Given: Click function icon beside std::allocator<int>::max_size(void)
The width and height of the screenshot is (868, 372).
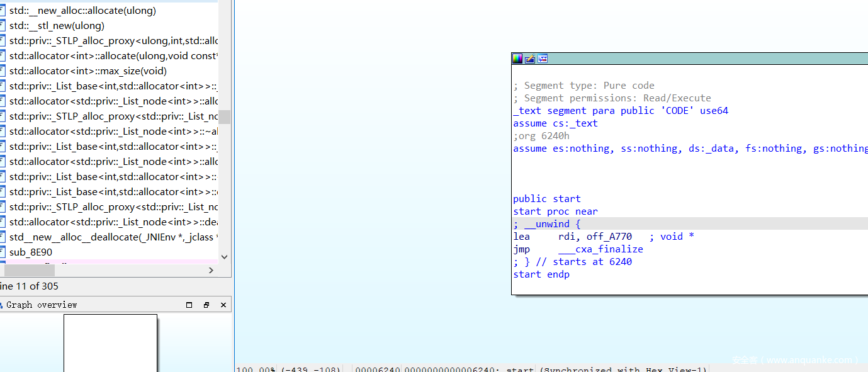Looking at the screenshot, I should (2, 70).
